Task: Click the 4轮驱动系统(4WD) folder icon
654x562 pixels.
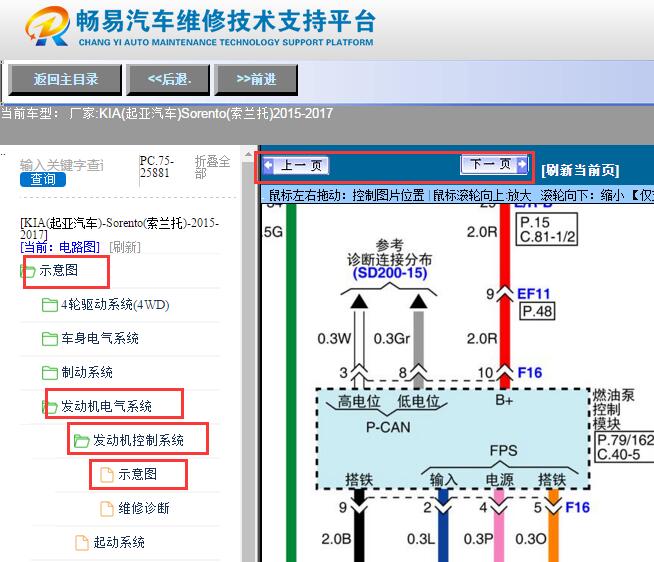Action: pyautogui.click(x=50, y=305)
